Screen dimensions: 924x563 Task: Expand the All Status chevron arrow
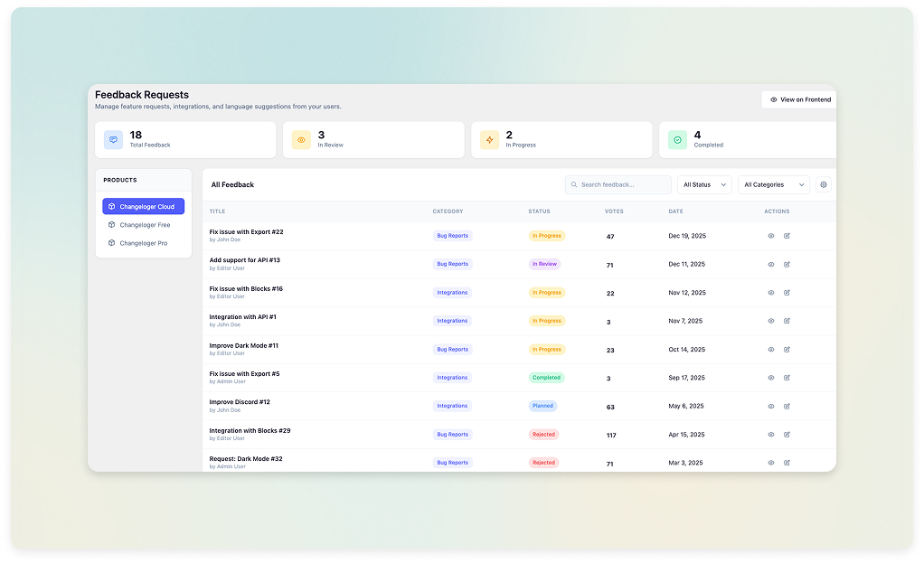723,184
